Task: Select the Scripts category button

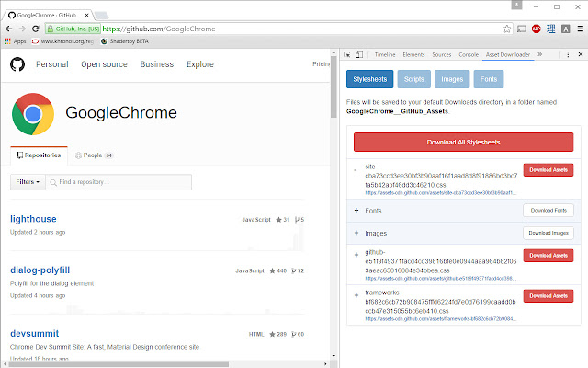Action: [414, 79]
